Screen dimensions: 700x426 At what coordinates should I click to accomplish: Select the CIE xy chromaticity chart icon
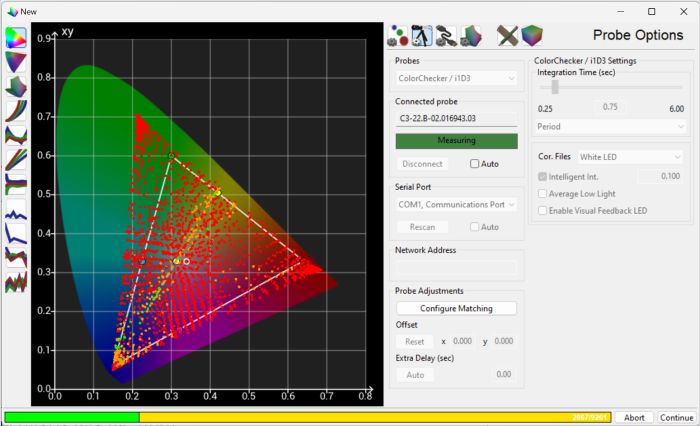16,38
